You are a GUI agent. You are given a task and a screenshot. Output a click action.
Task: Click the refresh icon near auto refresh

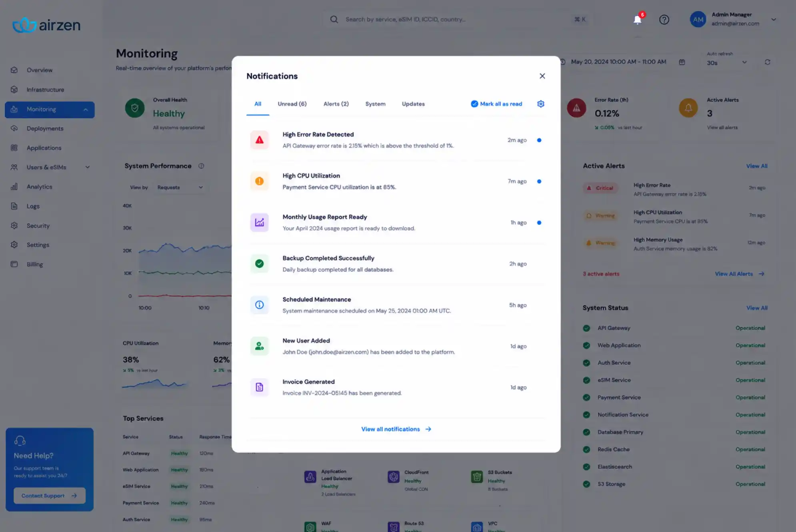(767, 62)
